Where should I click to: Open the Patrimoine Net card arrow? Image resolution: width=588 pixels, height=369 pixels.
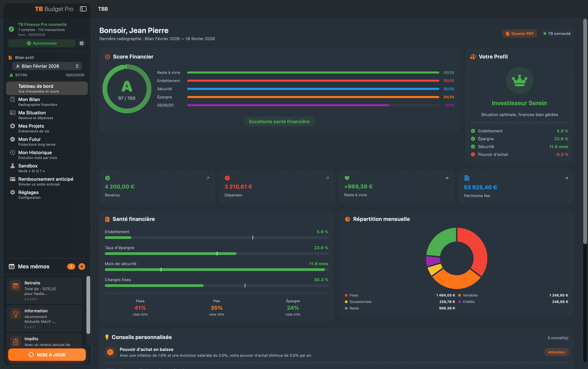click(x=566, y=178)
